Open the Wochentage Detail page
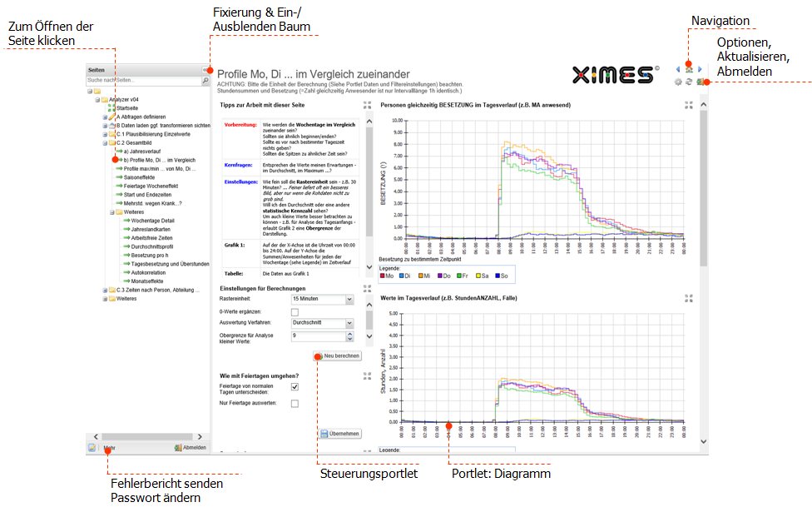 (153, 221)
